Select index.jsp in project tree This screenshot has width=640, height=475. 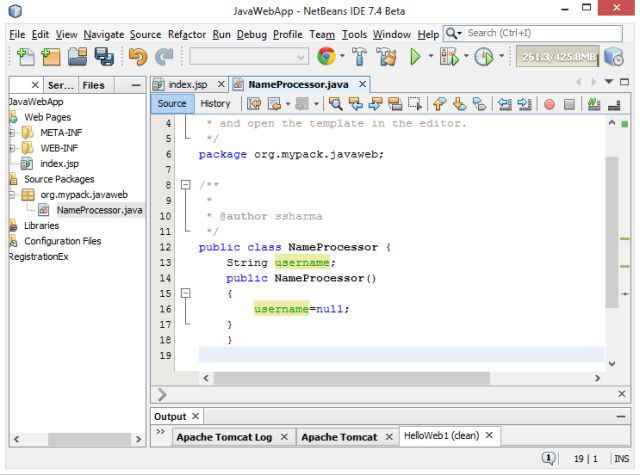(x=60, y=164)
